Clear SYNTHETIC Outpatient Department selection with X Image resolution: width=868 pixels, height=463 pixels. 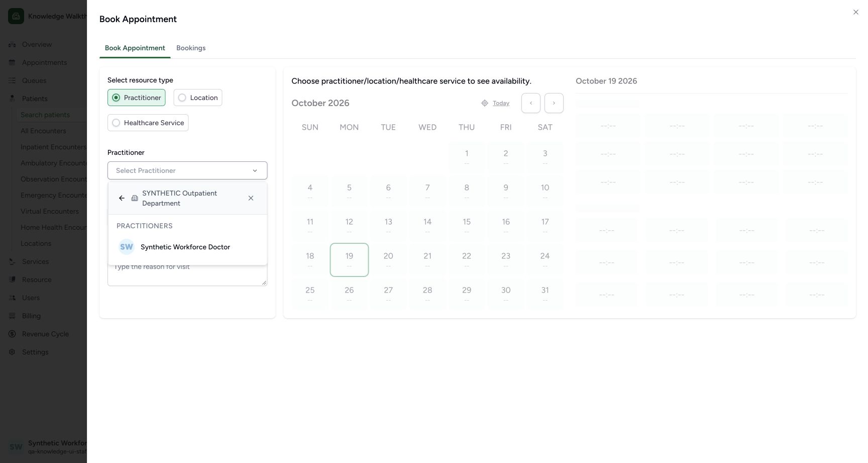[251, 198]
